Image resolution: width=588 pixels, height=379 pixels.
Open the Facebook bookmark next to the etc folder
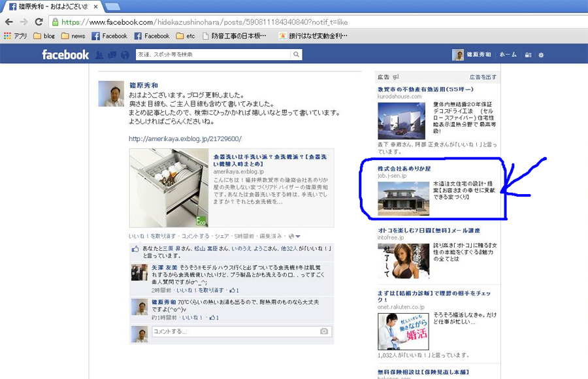[152, 36]
